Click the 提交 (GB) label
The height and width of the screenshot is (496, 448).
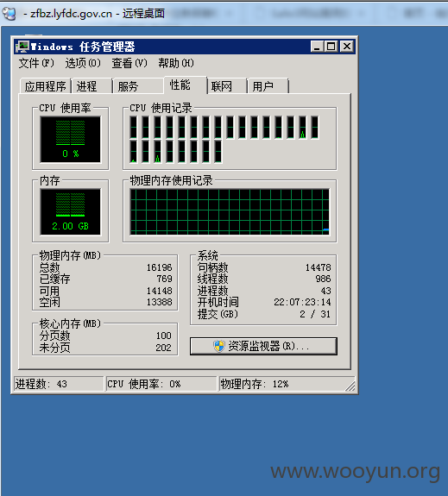218,314
